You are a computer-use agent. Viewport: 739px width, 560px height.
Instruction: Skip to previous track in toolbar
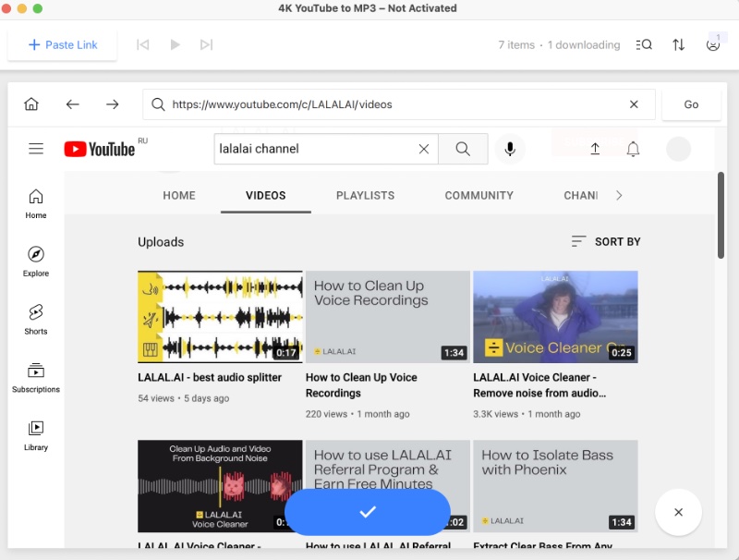point(142,44)
